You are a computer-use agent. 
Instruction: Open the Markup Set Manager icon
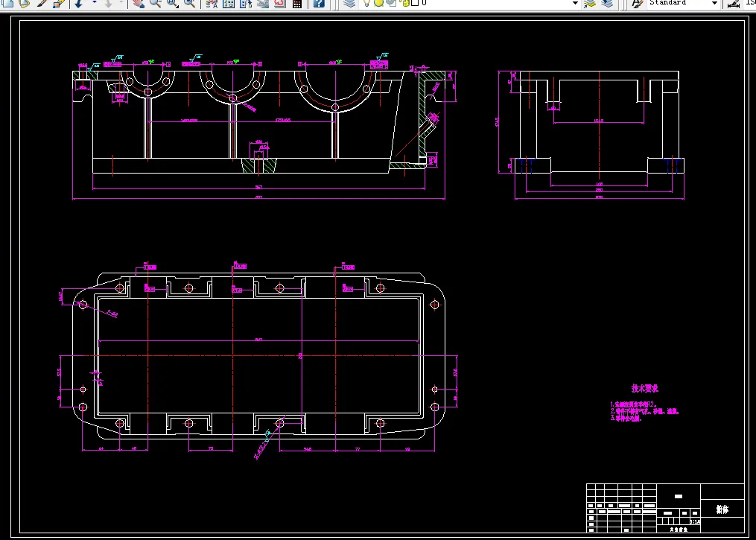279,3
